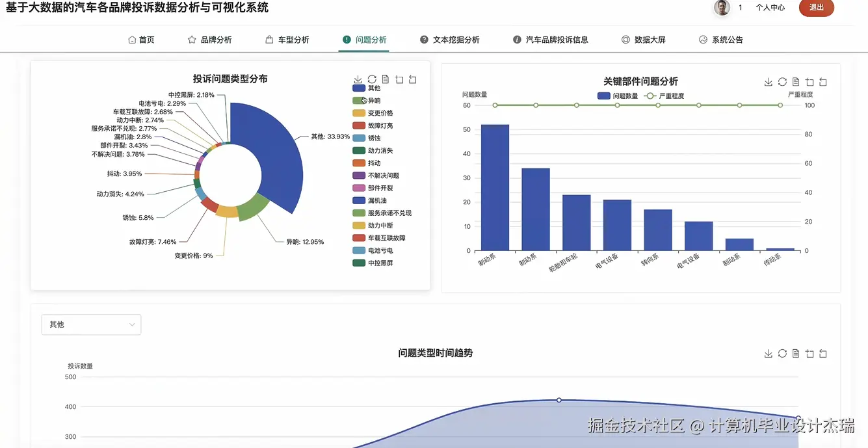Toggle the 其他 legend series in pie chart
Viewport: 868px width, 448px height.
coord(367,88)
